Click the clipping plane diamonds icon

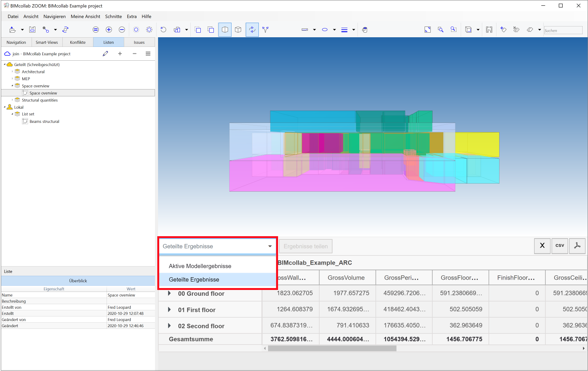pyautogui.click(x=530, y=30)
